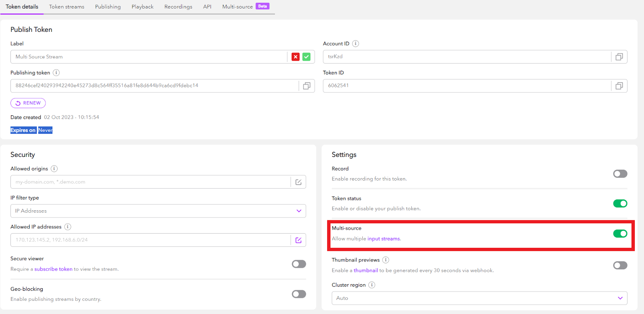Show info tooltip for Thumbnail previews
644x314 pixels.
tap(386, 260)
